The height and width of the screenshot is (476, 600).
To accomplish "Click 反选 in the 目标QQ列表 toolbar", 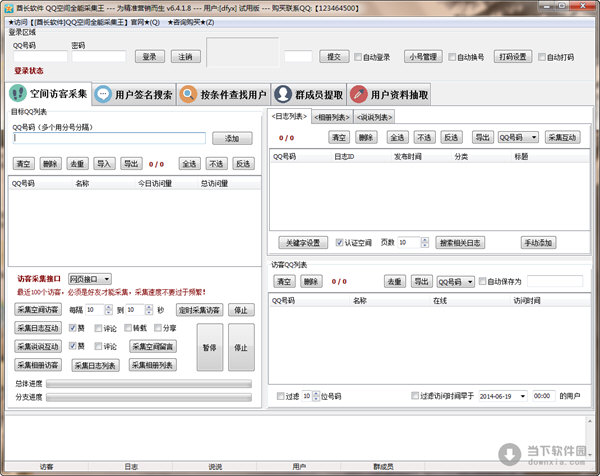I will pos(243,164).
